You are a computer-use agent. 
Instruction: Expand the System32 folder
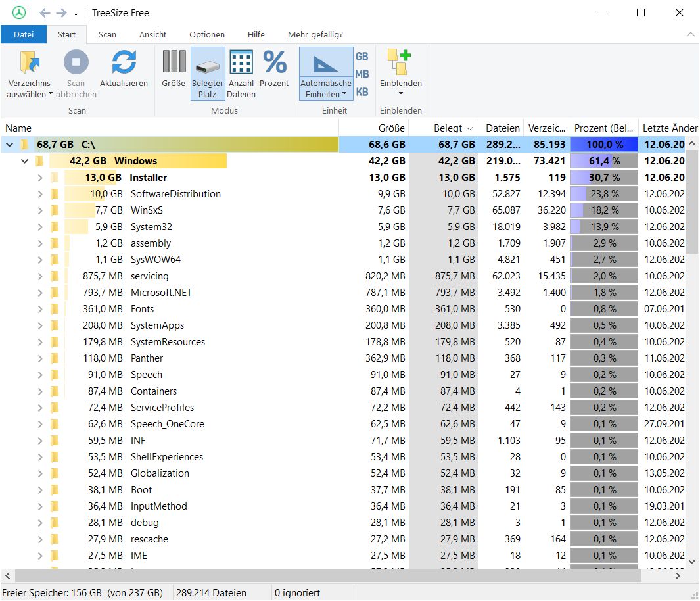click(x=40, y=227)
